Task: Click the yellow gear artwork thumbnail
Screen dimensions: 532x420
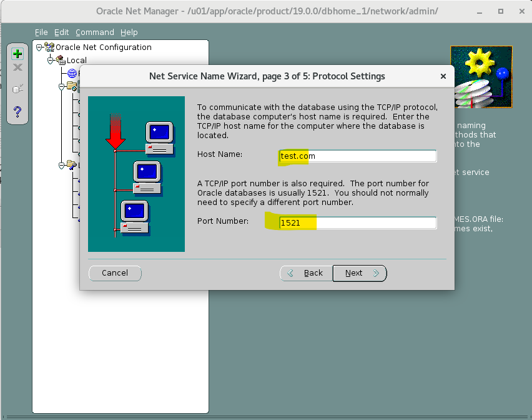Action: pos(481,77)
